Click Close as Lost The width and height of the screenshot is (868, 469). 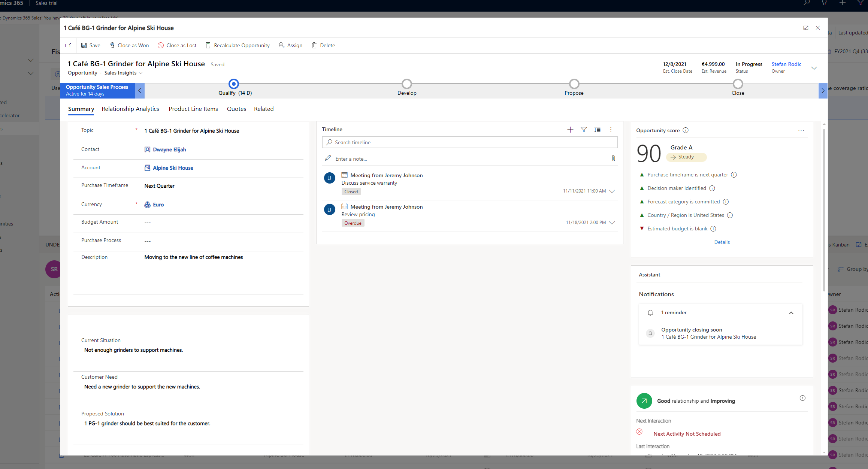coord(177,45)
